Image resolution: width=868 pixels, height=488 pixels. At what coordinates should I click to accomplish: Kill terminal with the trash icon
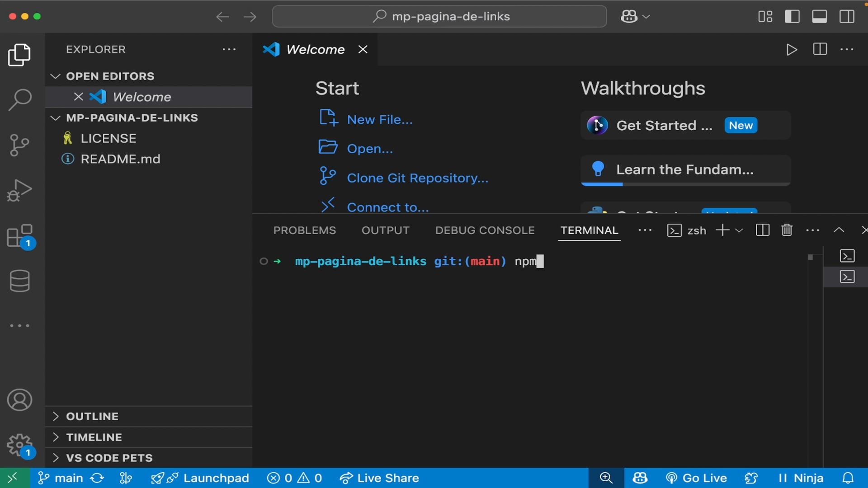787,230
